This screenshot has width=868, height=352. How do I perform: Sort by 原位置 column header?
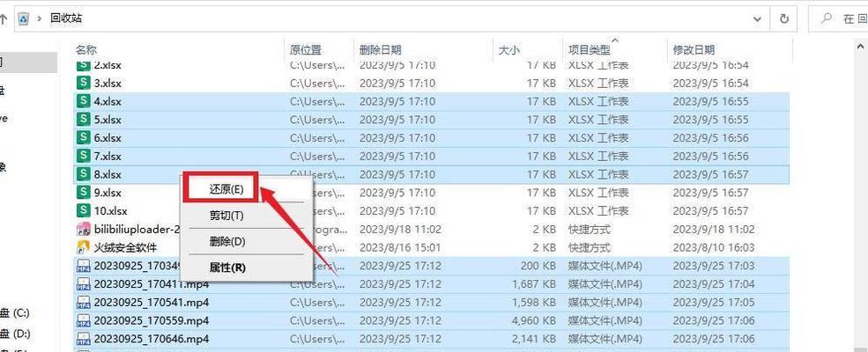coord(306,50)
